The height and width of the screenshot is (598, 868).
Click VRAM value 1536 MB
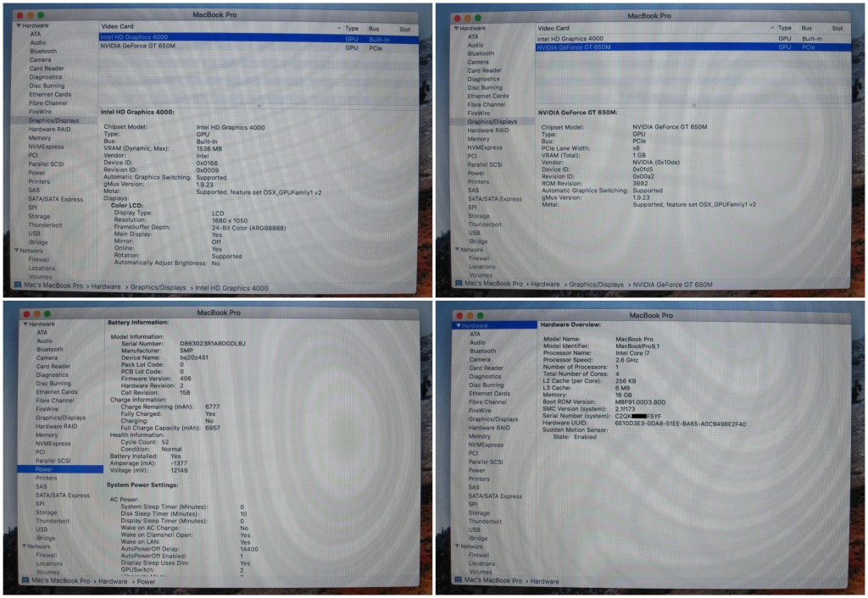point(209,149)
